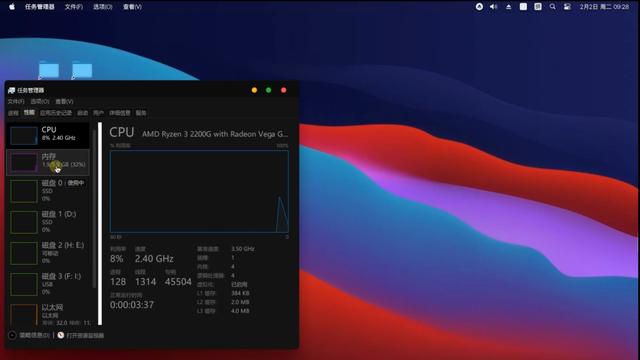
Task: Open 文件(F) menu in the top menu bar
Action: click(73, 7)
